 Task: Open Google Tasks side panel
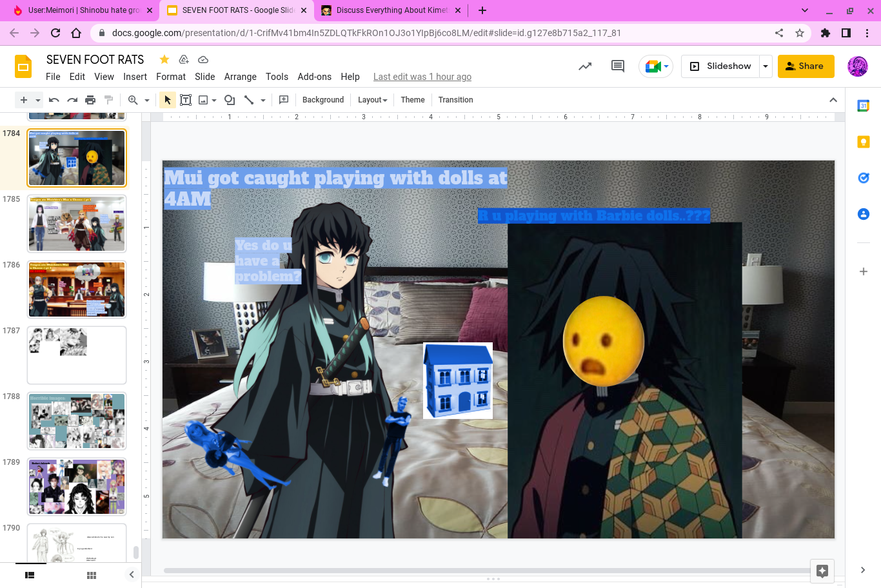coord(864,178)
